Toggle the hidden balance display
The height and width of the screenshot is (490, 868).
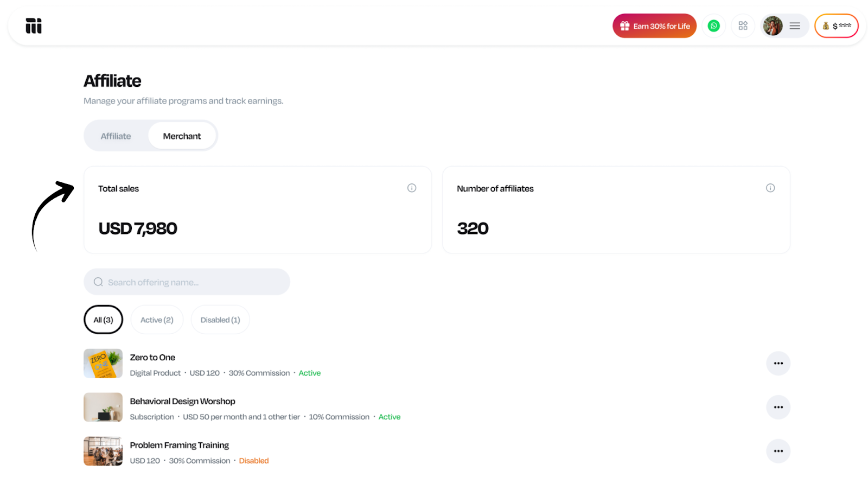pyautogui.click(x=836, y=26)
